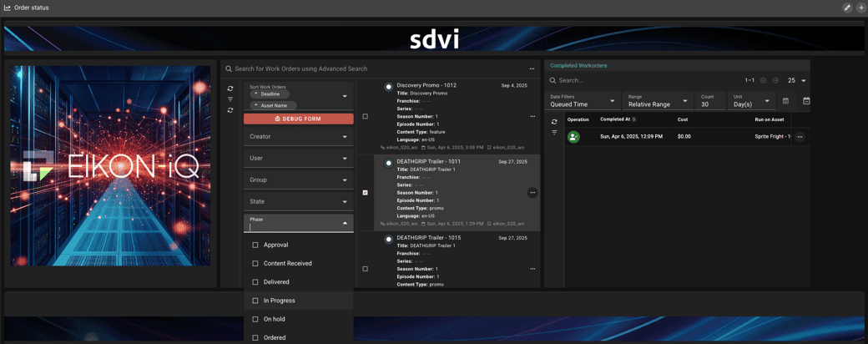The height and width of the screenshot is (344, 868).
Task: Click the Sun, Apr 6, 2025, 12:09 PM cell
Action: pyautogui.click(x=631, y=136)
